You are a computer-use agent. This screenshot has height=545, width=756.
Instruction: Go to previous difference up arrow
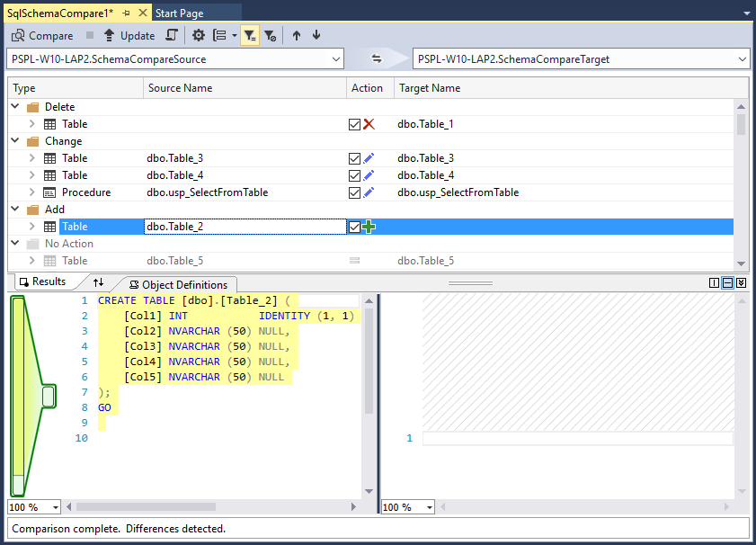click(x=297, y=35)
